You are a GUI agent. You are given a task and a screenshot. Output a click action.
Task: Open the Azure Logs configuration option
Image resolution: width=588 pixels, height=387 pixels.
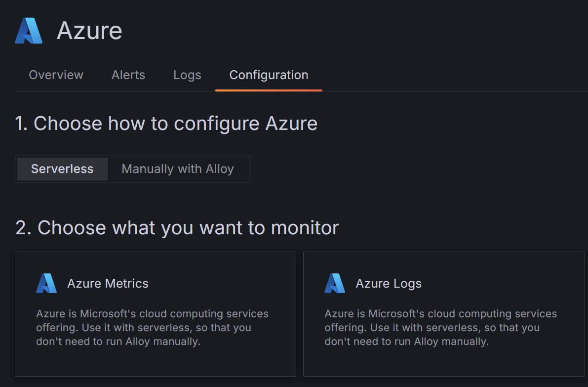pos(443,314)
